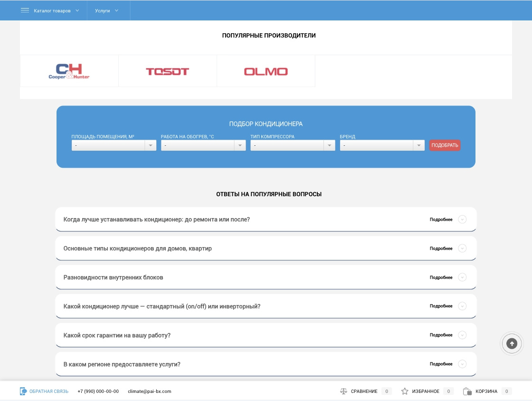This screenshot has width=532, height=401.
Task: Open the Бренд dropdown
Action: point(382,145)
